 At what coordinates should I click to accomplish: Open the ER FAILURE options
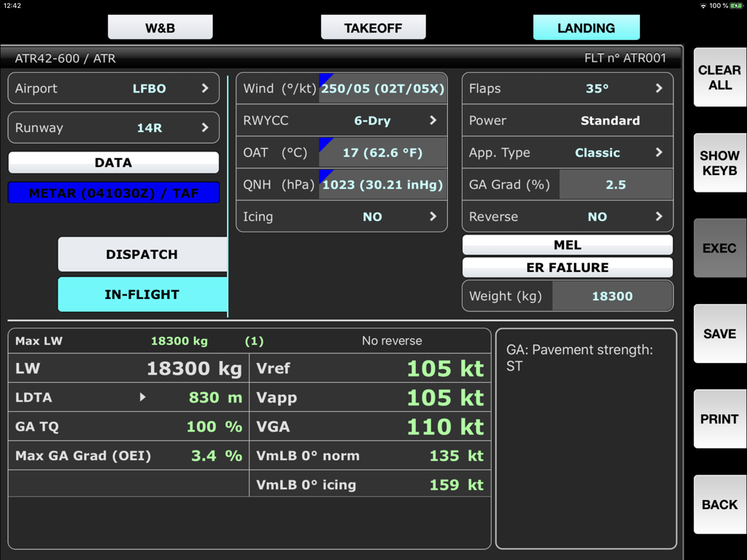568,268
